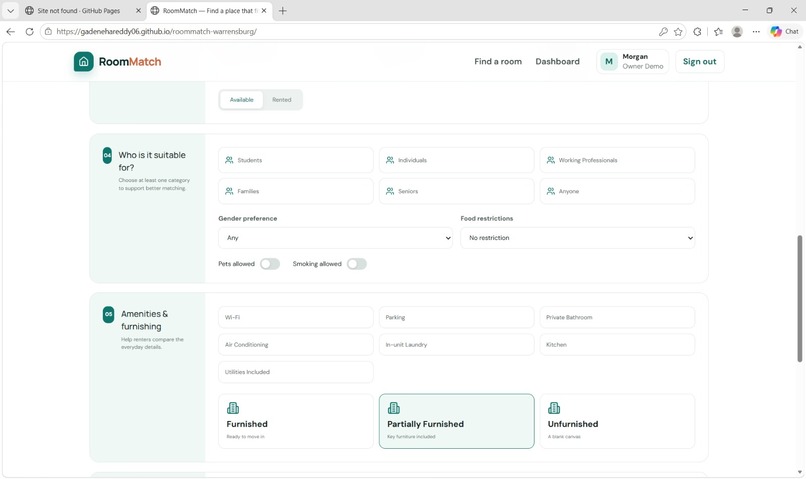Click the browser address bar URL
This screenshot has height=479, width=806.
click(156, 31)
